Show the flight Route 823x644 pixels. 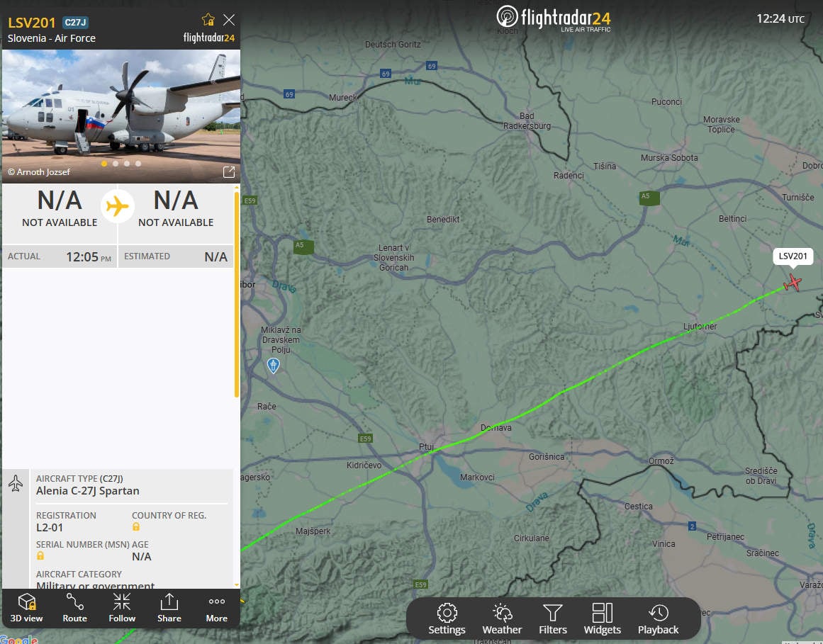tap(74, 608)
